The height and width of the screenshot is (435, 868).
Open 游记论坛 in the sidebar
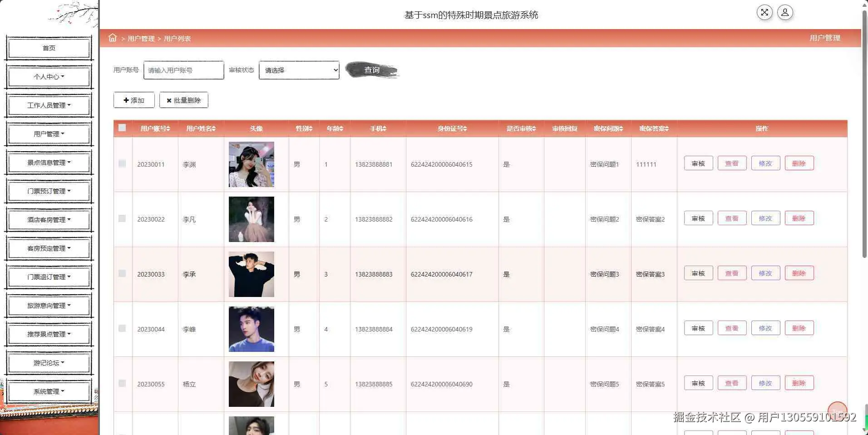(49, 362)
